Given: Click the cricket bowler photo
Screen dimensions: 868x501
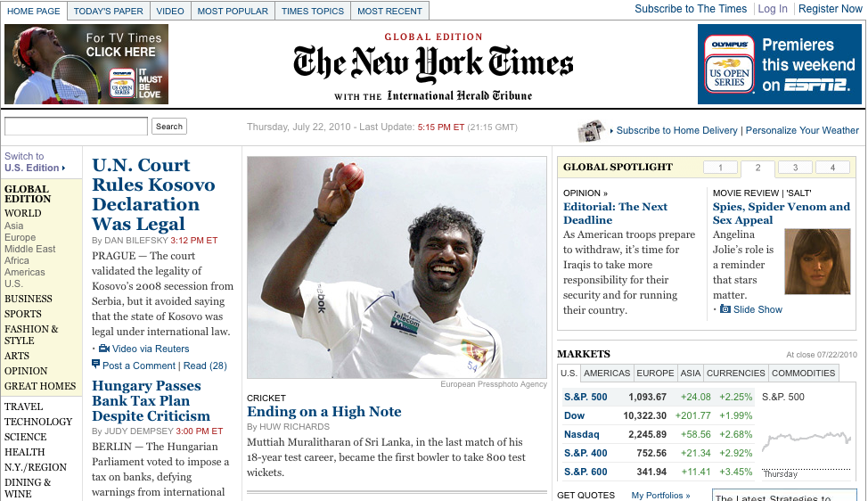Looking at the screenshot, I should (x=397, y=267).
